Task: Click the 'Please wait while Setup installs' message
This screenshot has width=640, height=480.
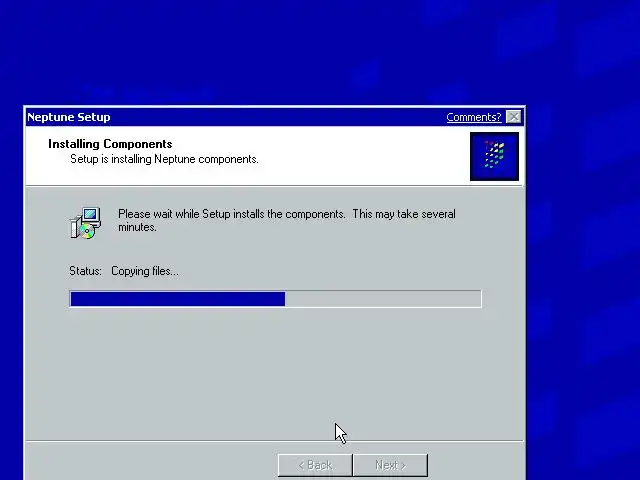Action: [x=287, y=220]
